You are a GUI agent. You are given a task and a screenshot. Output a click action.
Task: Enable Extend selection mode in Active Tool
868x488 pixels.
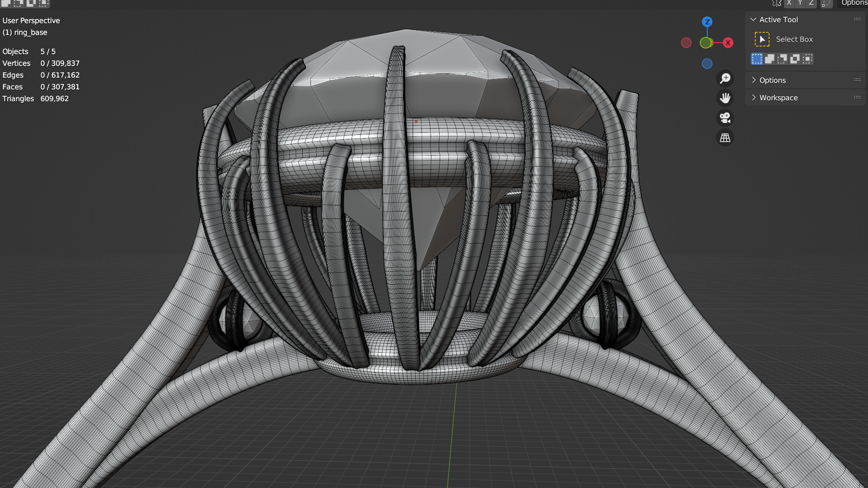pyautogui.click(x=769, y=59)
